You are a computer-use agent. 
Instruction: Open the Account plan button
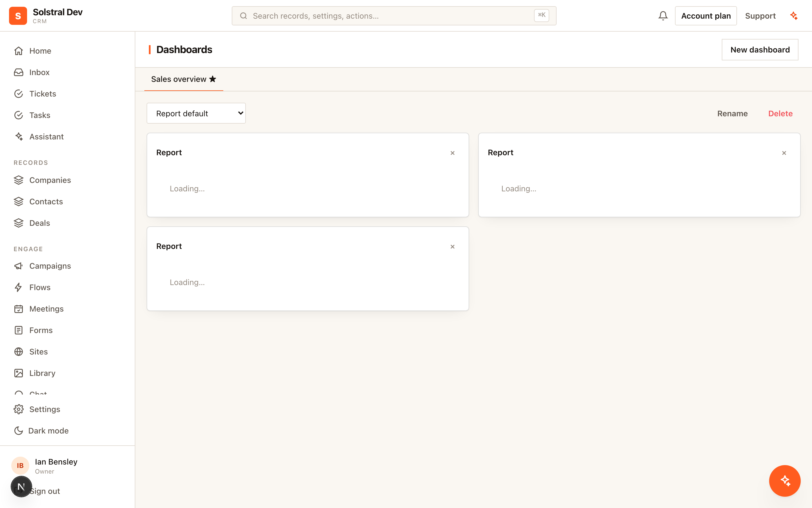(706, 16)
